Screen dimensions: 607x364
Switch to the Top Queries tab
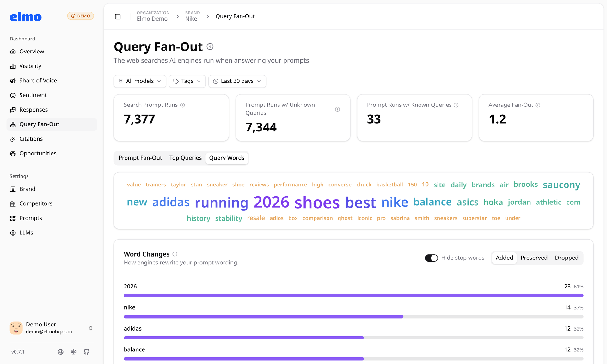tap(185, 158)
